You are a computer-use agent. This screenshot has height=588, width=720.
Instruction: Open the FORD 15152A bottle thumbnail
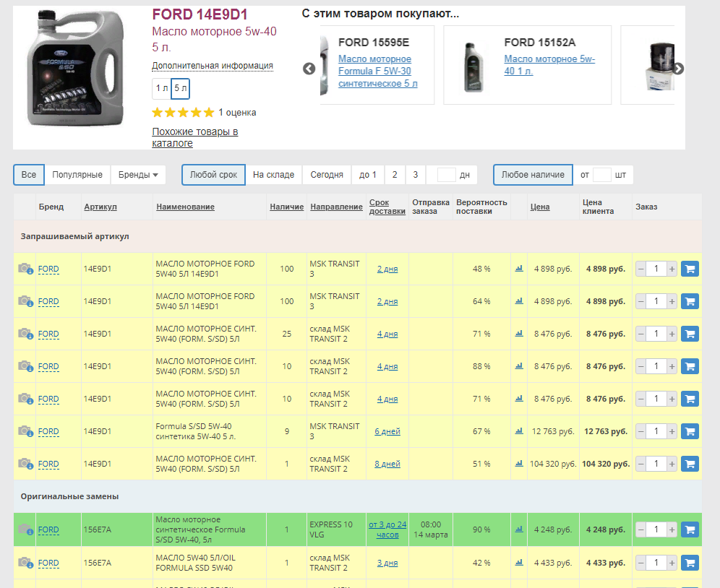tap(474, 67)
